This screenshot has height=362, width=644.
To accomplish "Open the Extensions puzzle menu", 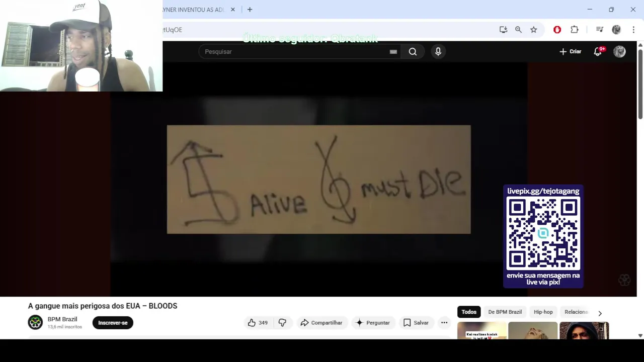I will point(574,30).
